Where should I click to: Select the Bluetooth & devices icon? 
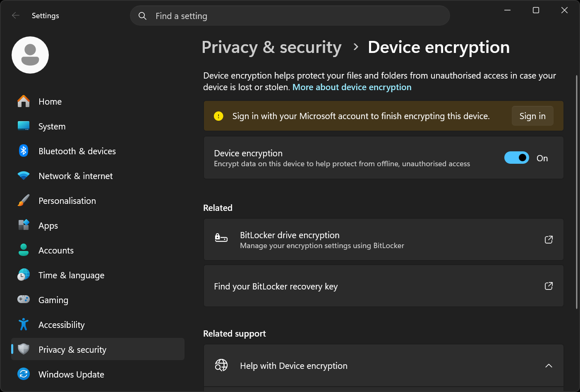point(24,151)
